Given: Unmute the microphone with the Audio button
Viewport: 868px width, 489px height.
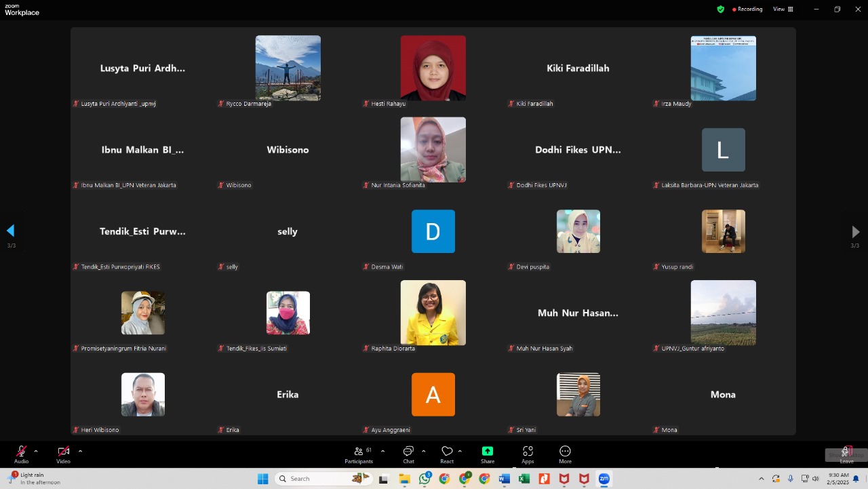Looking at the screenshot, I should click(x=21, y=452).
